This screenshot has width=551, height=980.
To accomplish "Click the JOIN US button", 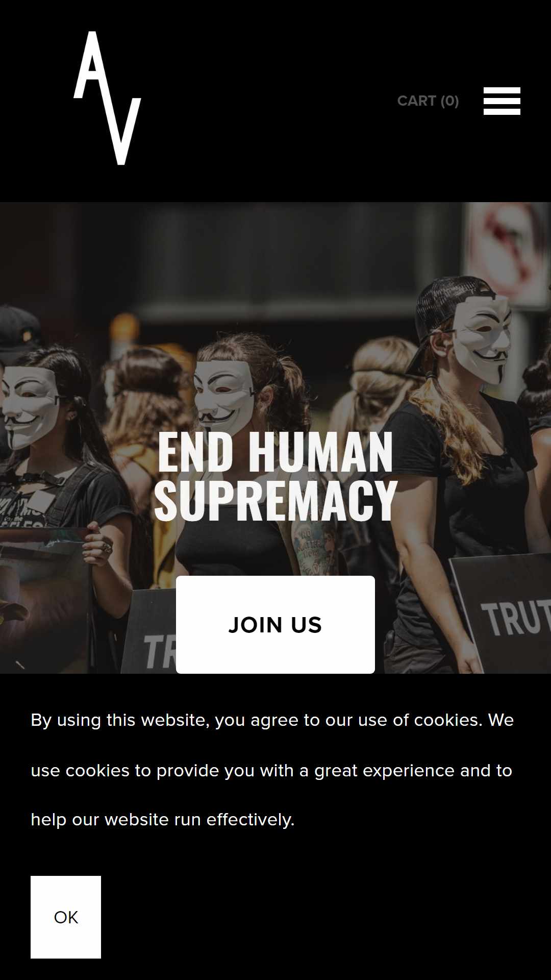I will point(275,625).
